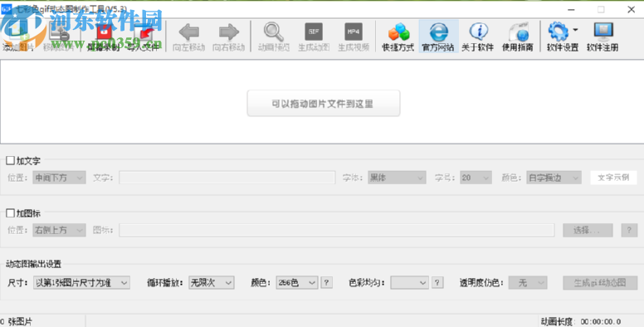Viewport: 644px width, 327px height.
Task: Click the 添加图片 toolbar icon
Action: pyautogui.click(x=18, y=32)
